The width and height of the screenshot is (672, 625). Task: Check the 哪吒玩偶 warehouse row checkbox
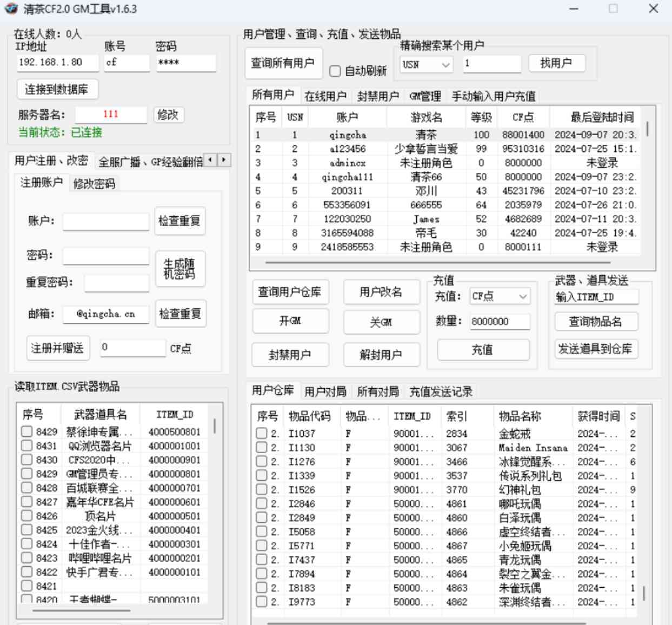[x=262, y=503]
